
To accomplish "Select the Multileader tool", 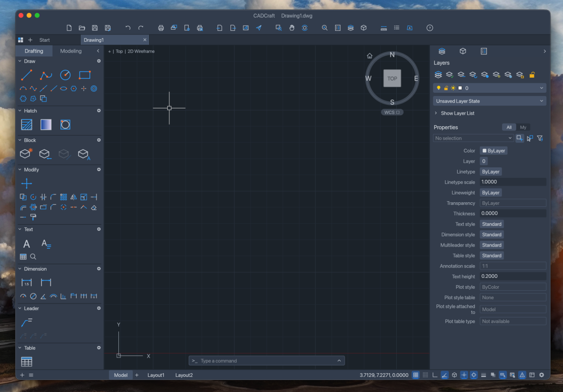I will coord(27,322).
